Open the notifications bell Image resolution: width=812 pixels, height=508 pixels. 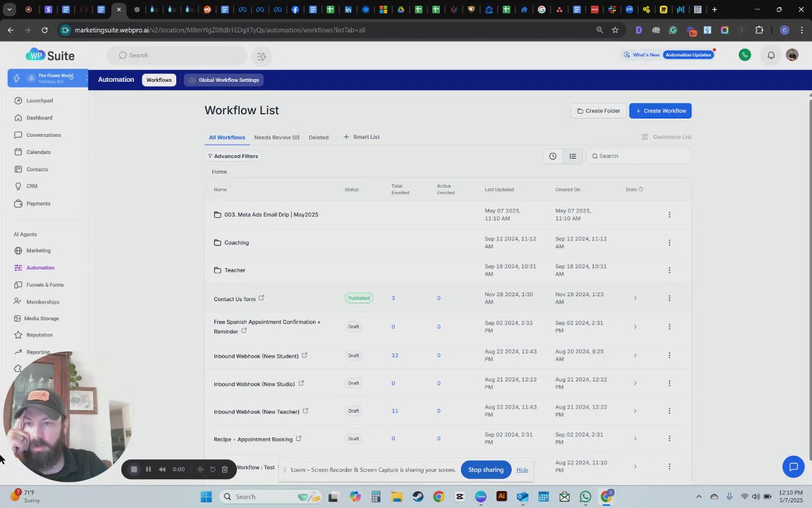pos(771,55)
